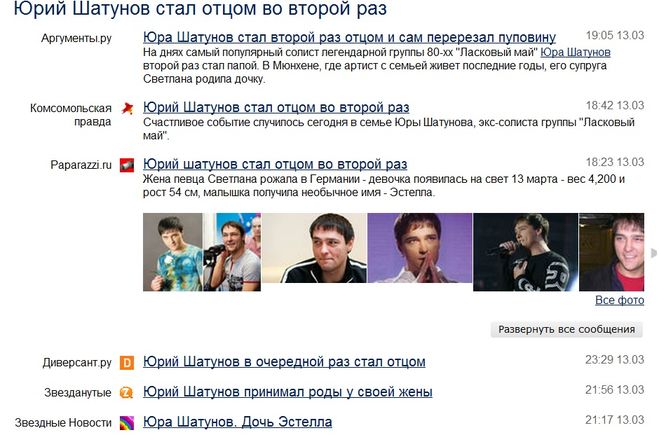Click the Komsomolskaya Pravda source icon
This screenshot has width=659, height=442.
pos(127,108)
